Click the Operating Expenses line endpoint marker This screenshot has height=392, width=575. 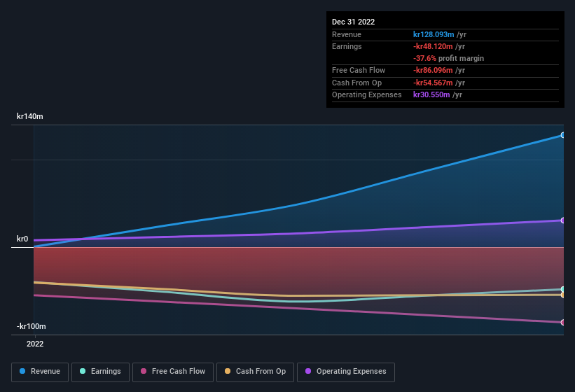(562, 220)
